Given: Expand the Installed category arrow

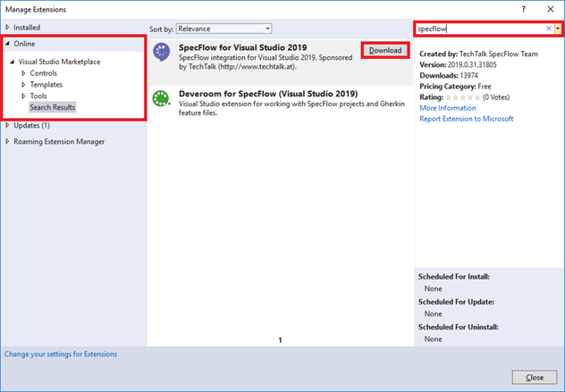Looking at the screenshot, I should (7, 28).
